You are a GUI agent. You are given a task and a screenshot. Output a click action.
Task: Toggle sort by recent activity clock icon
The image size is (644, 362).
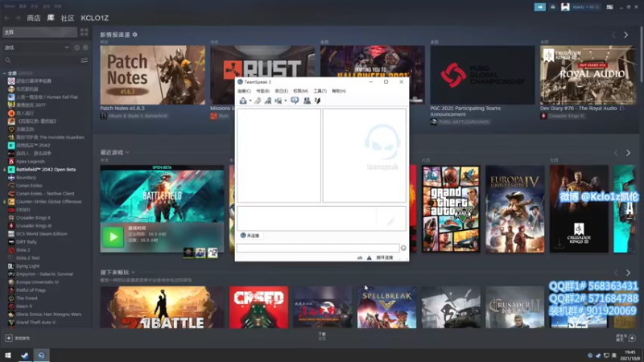coord(76,47)
